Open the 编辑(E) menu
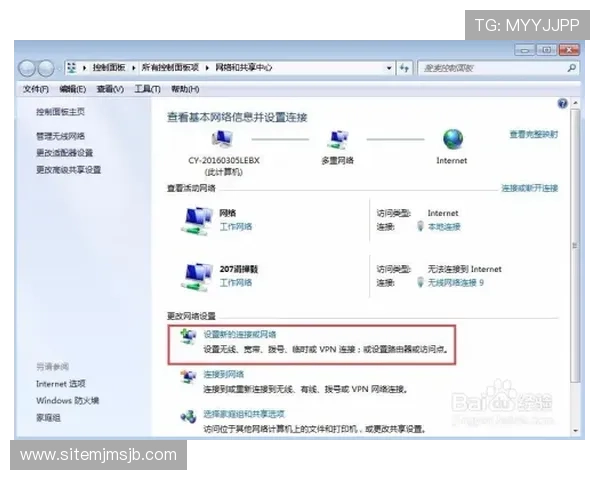The width and height of the screenshot is (600, 480). [x=73, y=89]
